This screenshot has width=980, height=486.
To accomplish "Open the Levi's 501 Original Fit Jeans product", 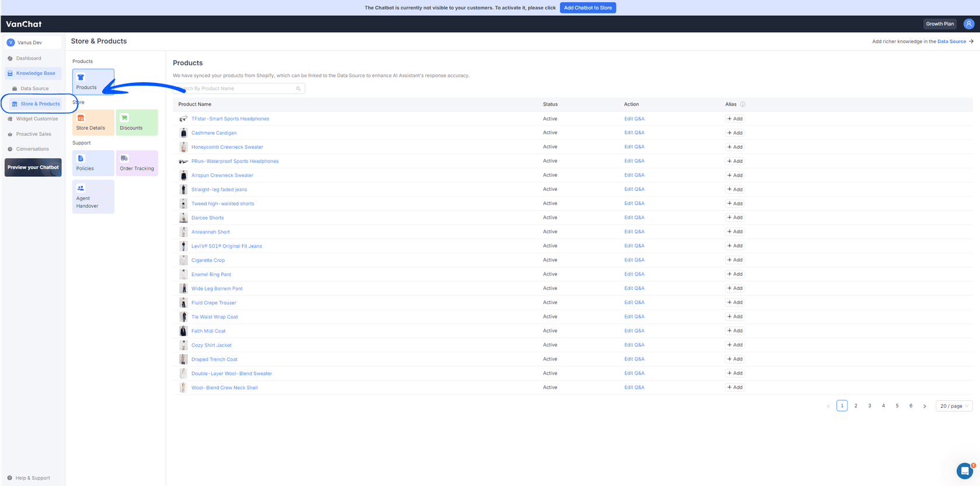I will 227,246.
